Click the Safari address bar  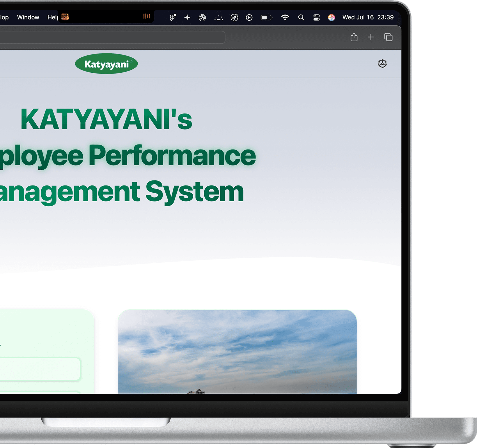tap(113, 37)
